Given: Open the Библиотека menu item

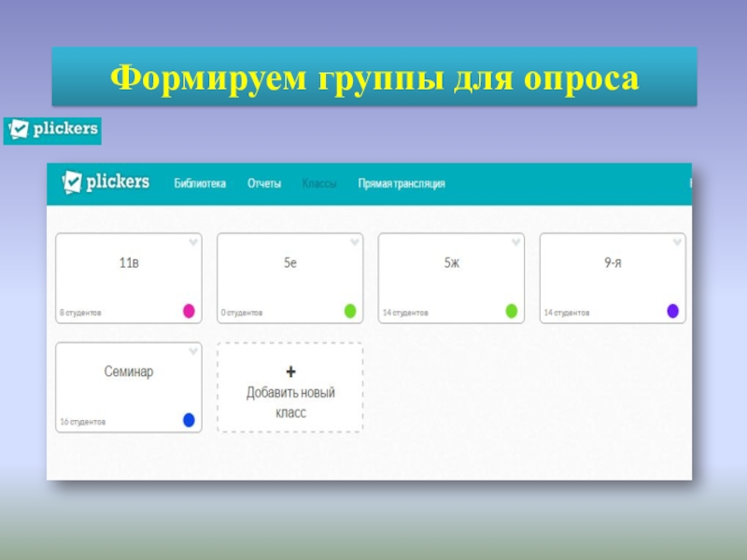Looking at the screenshot, I should click(x=200, y=183).
